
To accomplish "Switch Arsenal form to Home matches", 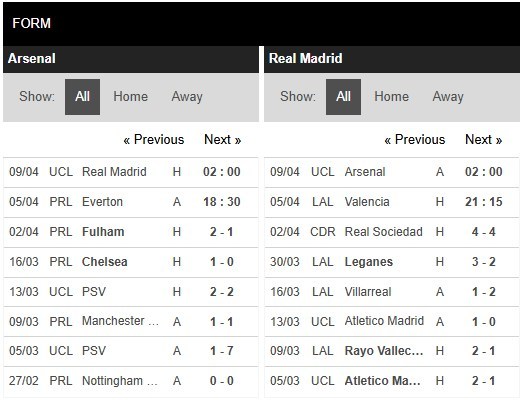I will [130, 97].
